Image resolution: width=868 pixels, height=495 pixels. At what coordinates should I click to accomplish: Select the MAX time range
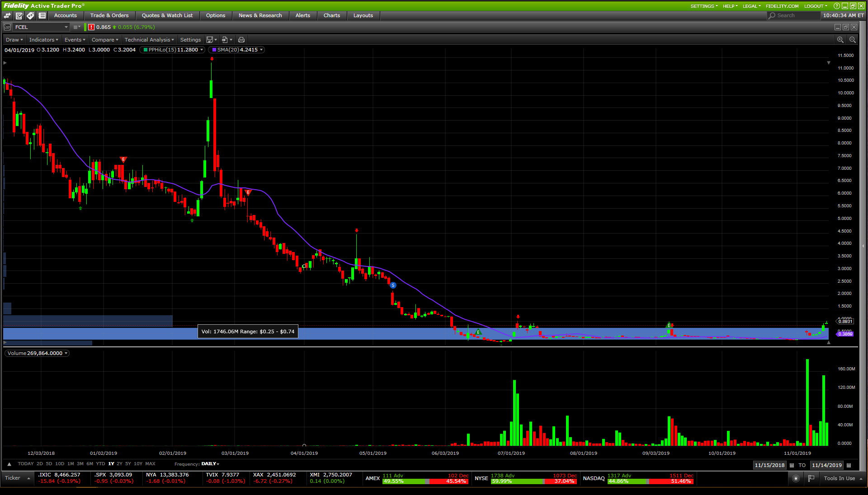[150, 464]
